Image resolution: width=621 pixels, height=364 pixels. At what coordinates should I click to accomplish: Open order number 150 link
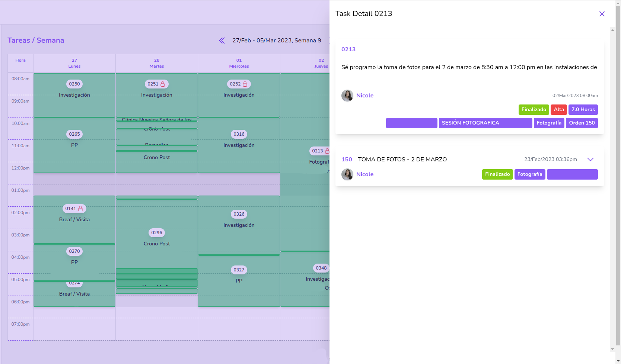[x=347, y=160]
